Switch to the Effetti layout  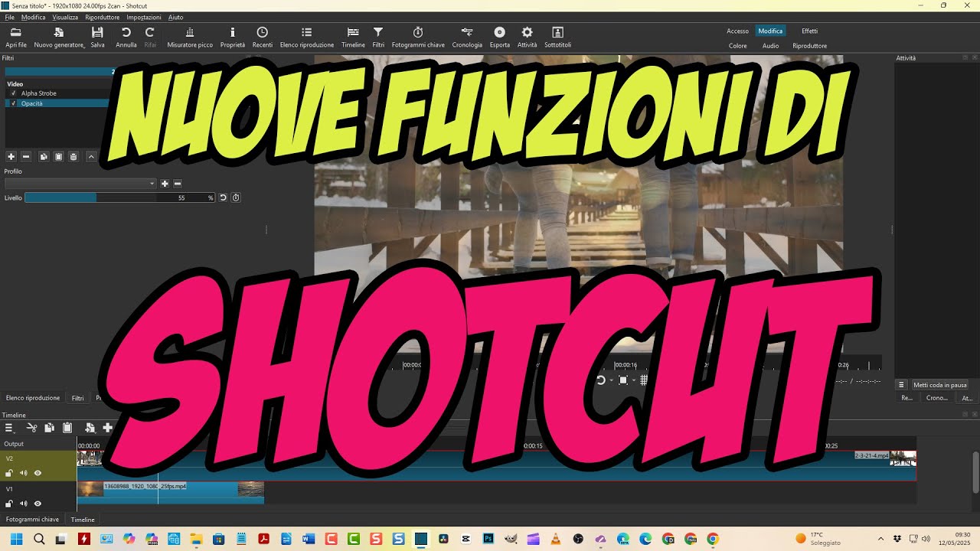[809, 31]
